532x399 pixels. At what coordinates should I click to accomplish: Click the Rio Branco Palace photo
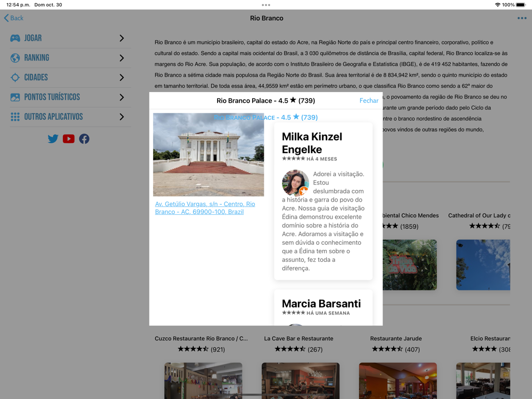point(209,155)
